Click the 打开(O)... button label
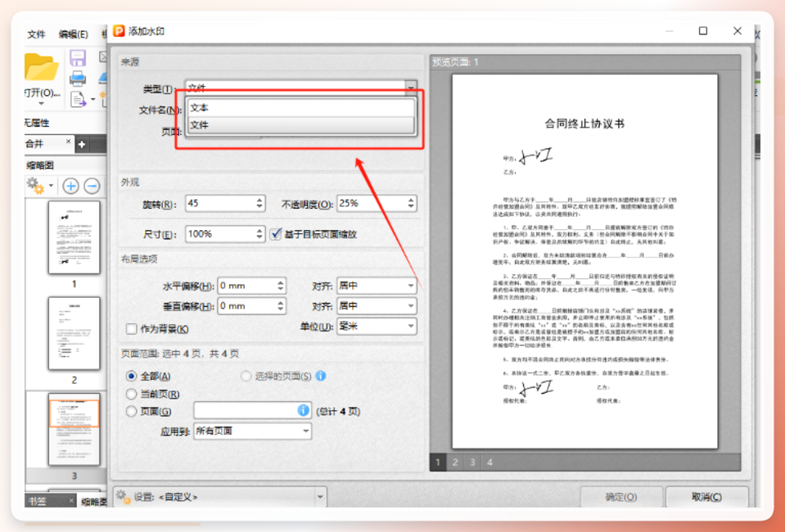Image resolution: width=785 pixels, height=532 pixels. tap(43, 92)
